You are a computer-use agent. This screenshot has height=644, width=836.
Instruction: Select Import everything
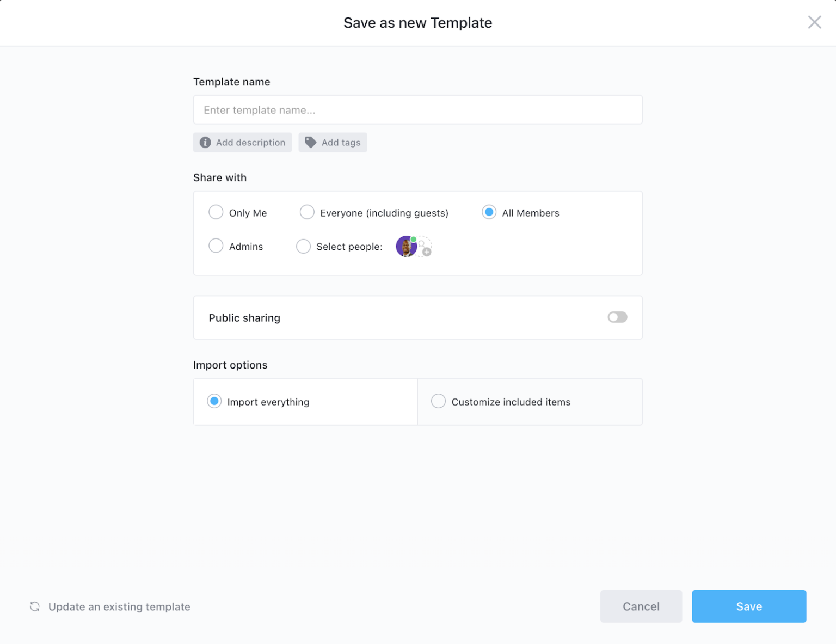click(214, 401)
